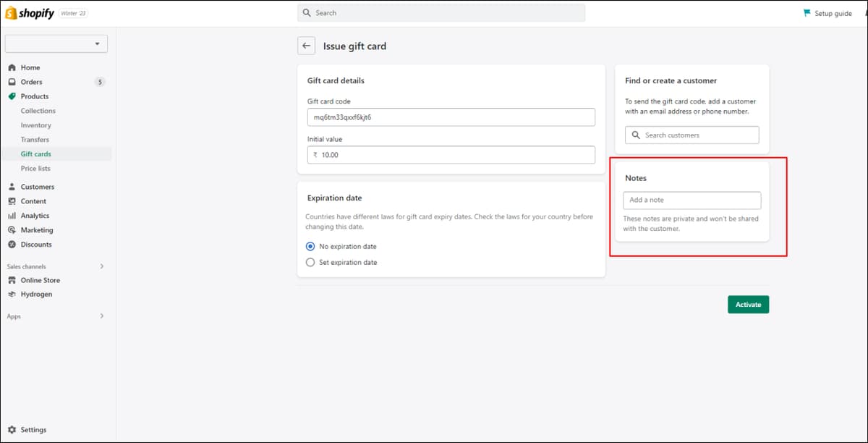Click the Marketing target icon

[12, 230]
